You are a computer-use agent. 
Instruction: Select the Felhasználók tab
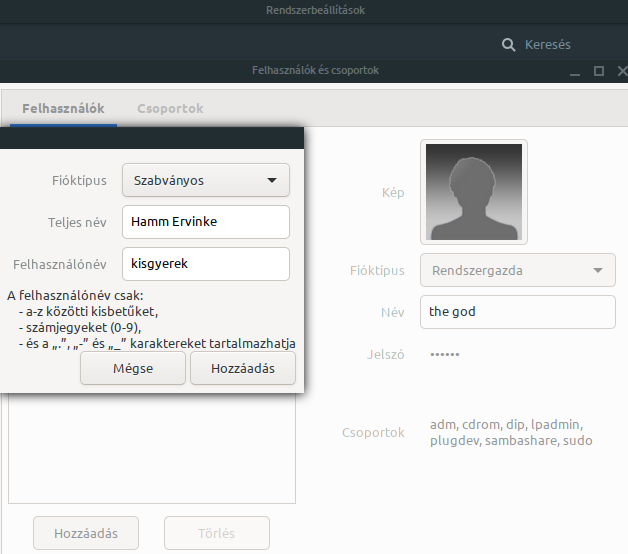click(x=63, y=109)
